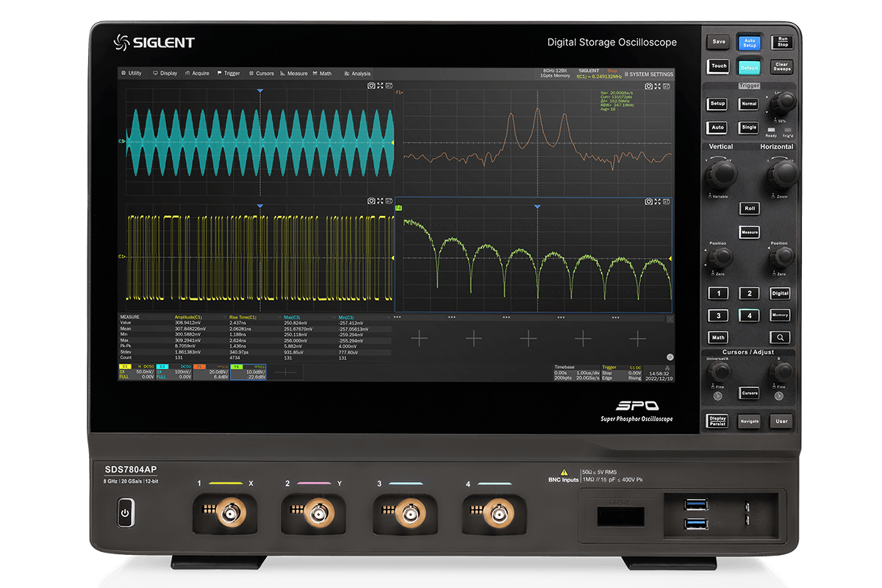Open SYSTEM SETTINGS on the top right
This screenshot has width=882, height=588.
point(650,74)
